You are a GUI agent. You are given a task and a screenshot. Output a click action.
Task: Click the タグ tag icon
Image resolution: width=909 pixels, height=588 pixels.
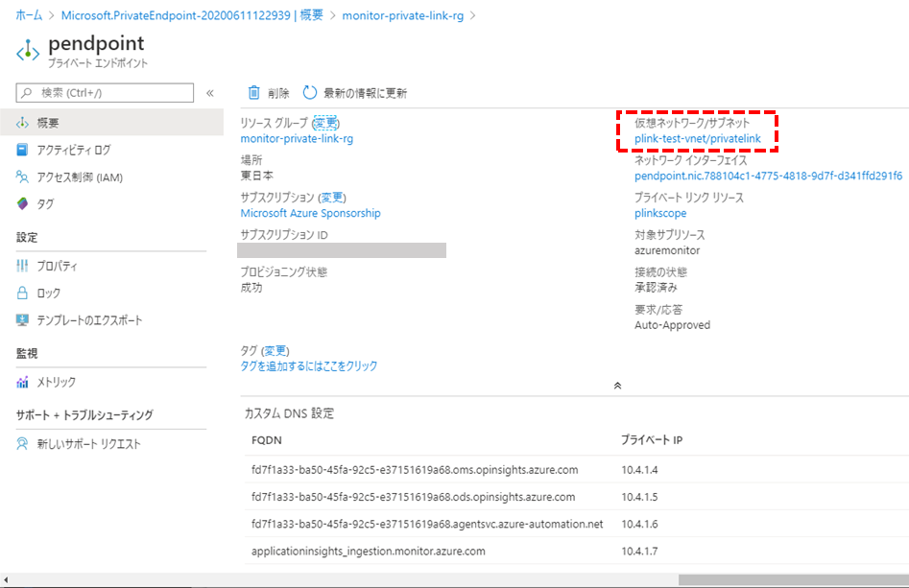tap(22, 203)
